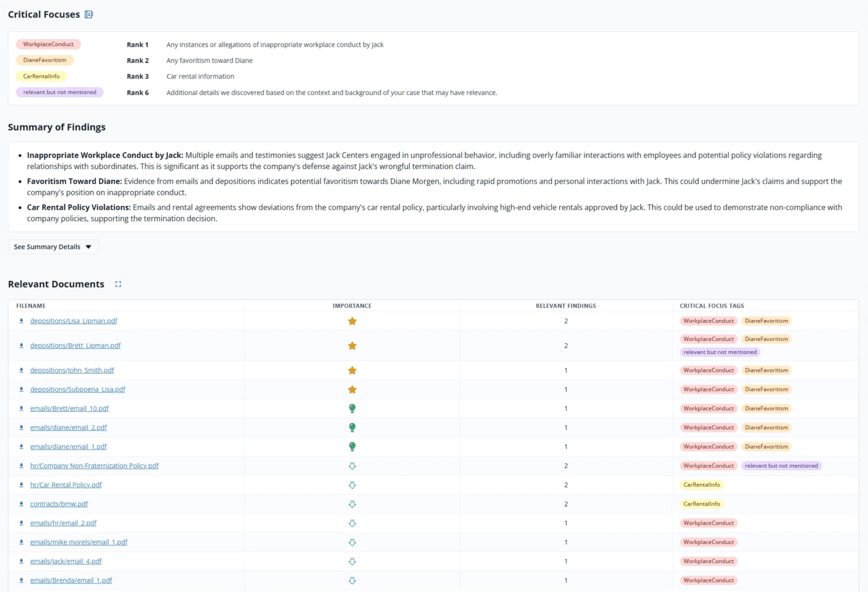Open depositions/Brett_Lipman.pdf
The image size is (868, 592).
click(x=76, y=345)
